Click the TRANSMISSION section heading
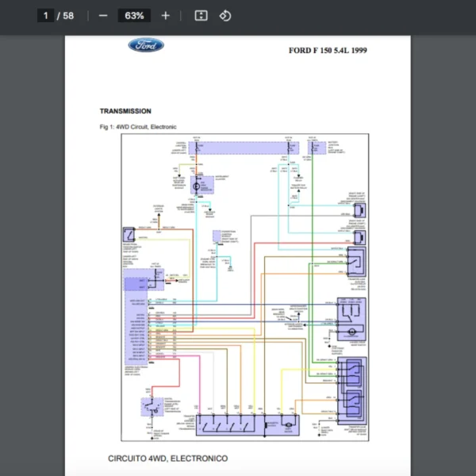The height and width of the screenshot is (476, 476). 125,111
